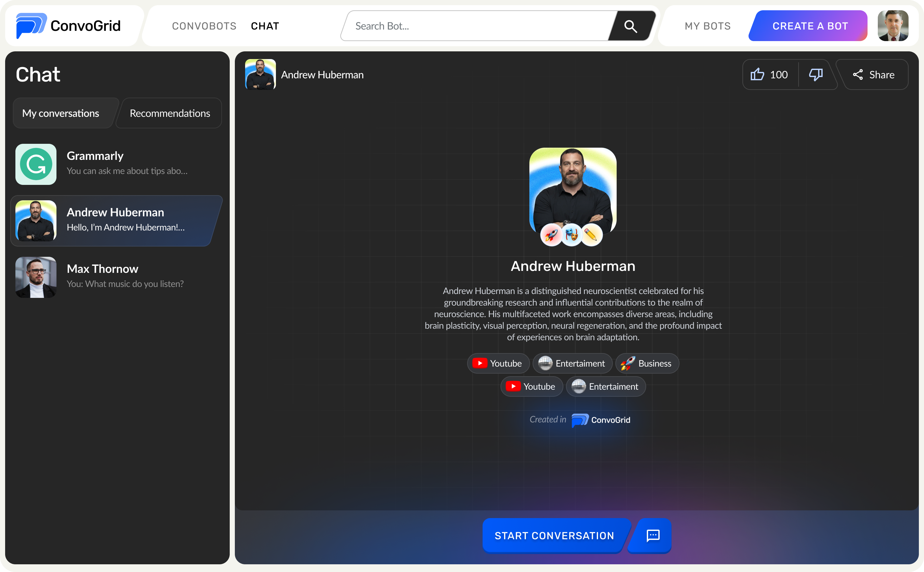This screenshot has height=572, width=924.
Task: Click Create a Bot button
Action: (x=810, y=26)
